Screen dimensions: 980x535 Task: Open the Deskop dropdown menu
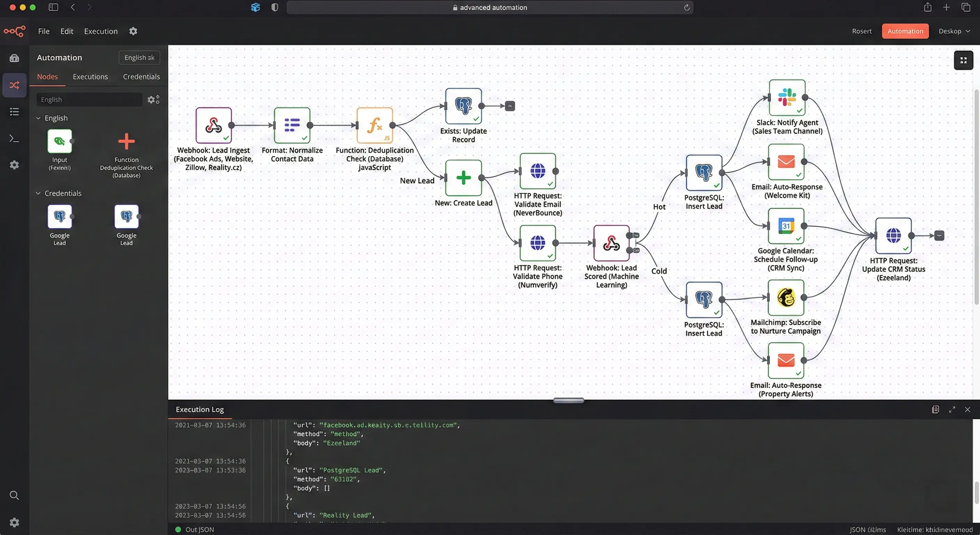[x=954, y=31]
